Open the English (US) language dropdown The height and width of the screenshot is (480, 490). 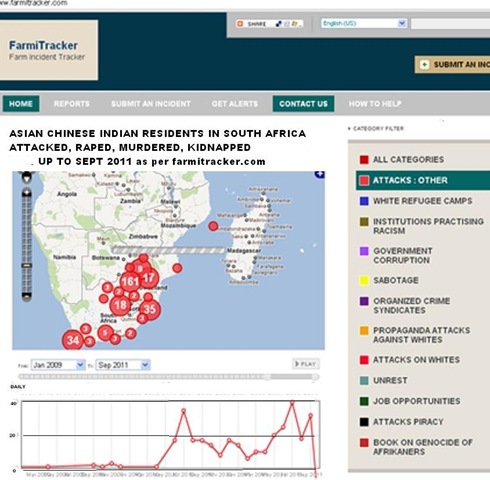tap(364, 23)
